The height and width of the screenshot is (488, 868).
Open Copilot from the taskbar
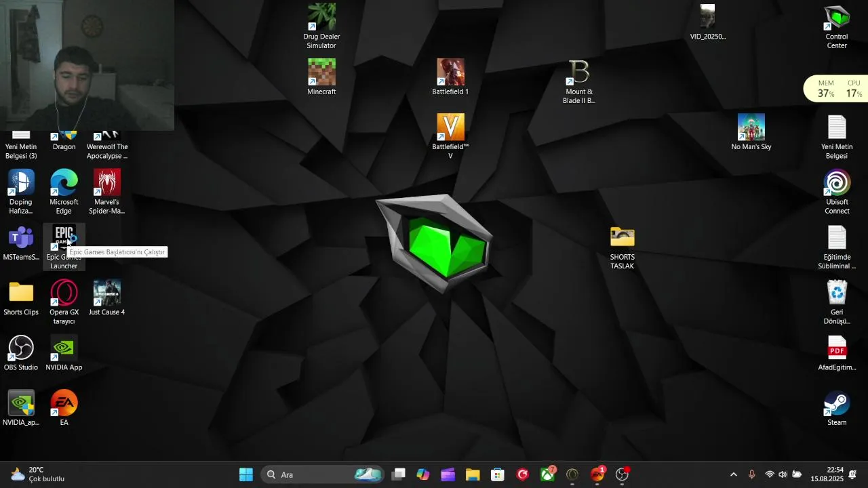coord(423,474)
